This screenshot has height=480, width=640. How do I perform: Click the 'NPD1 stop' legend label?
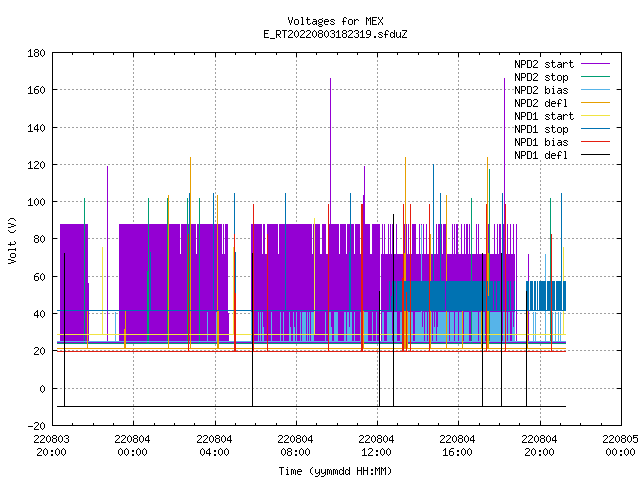[541, 129]
